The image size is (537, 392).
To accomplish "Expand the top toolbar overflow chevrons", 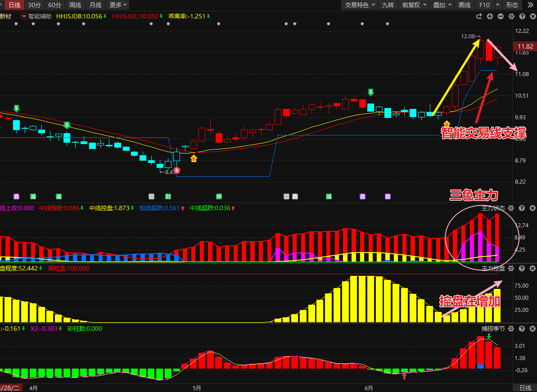I will point(530,5).
